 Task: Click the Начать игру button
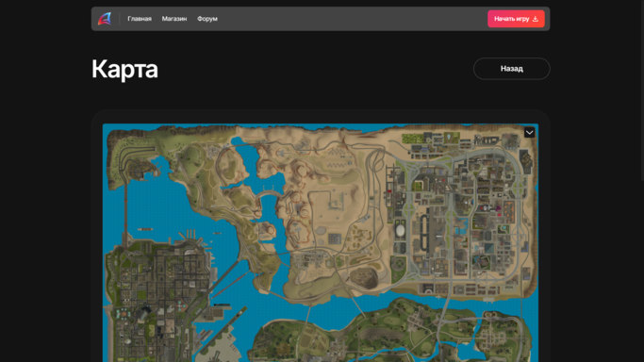(516, 19)
